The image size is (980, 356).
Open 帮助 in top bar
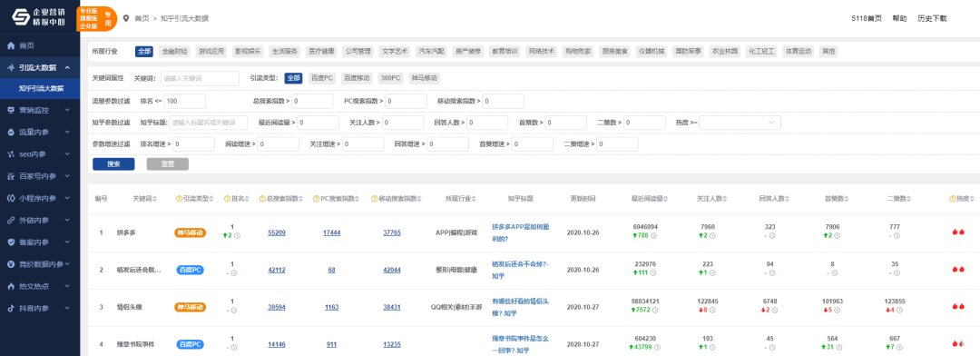(x=899, y=18)
